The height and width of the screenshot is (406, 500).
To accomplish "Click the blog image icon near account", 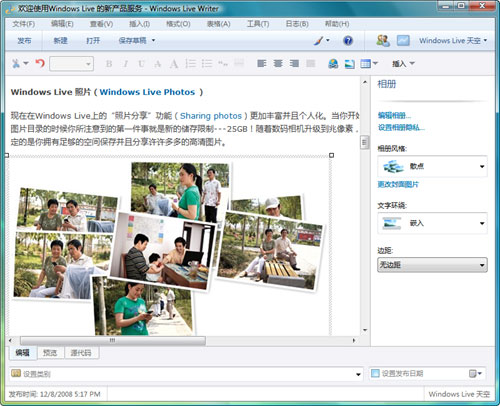I will click(403, 41).
